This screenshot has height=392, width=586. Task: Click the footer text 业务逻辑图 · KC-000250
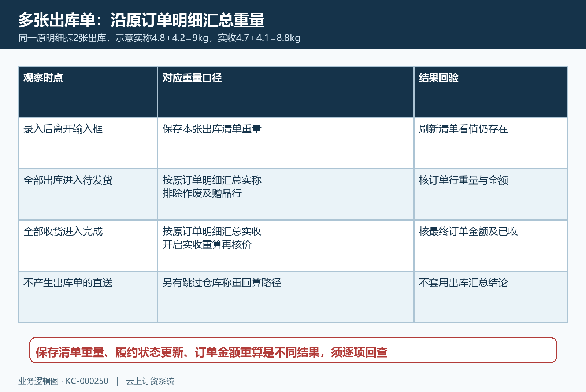63,381
